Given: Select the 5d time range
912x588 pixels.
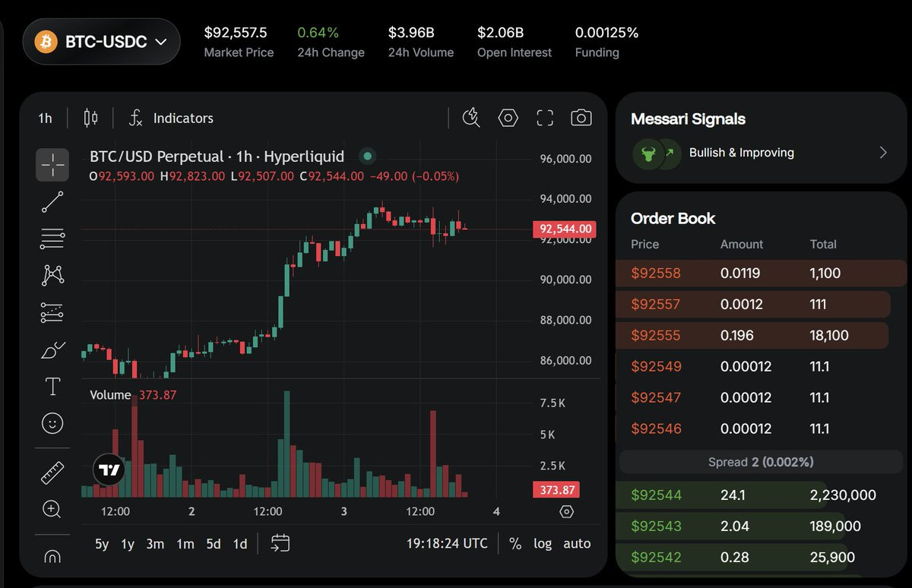Looking at the screenshot, I should click(214, 543).
